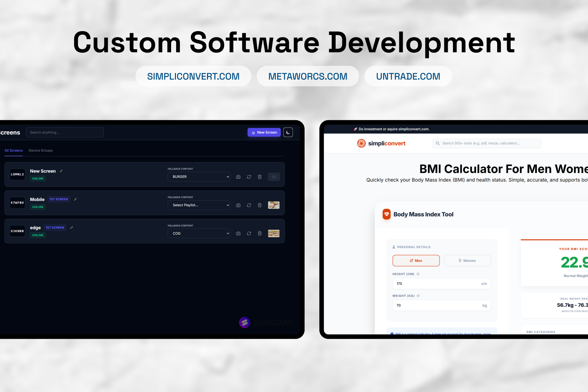Open the image placeholder button on New Screen row
The image size is (588, 392).
tap(274, 177)
